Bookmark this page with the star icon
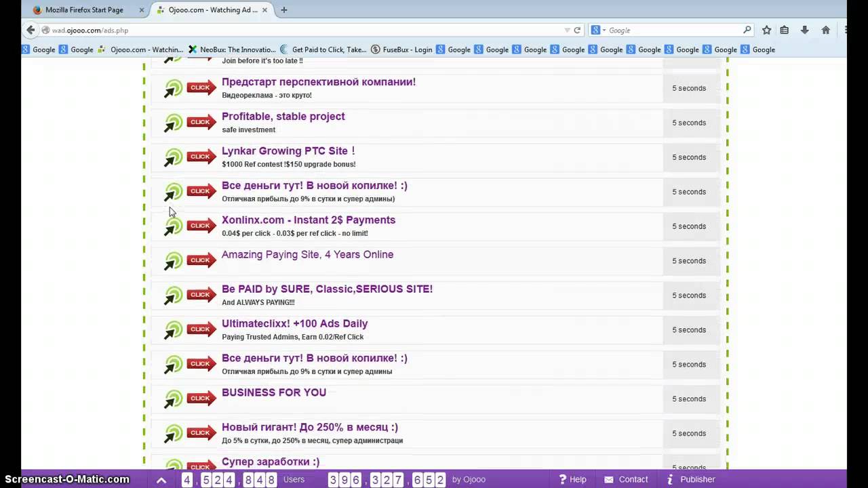Image resolution: width=868 pixels, height=488 pixels. coord(766,30)
